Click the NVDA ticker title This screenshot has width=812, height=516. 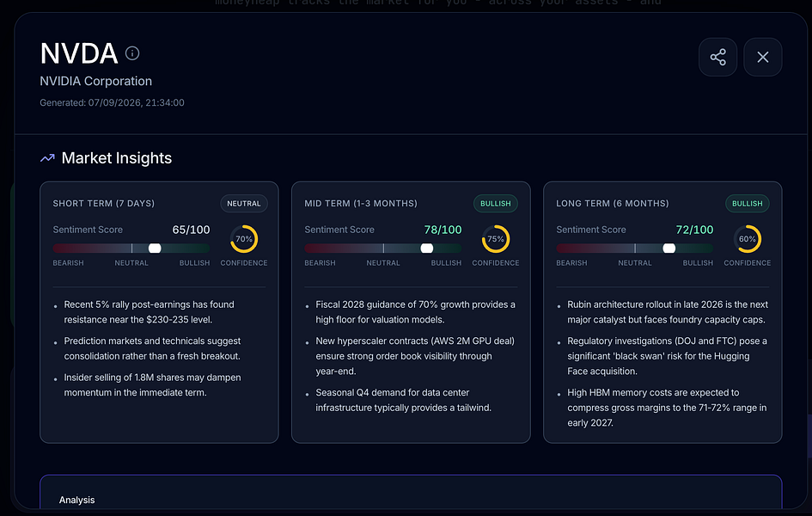tap(79, 53)
